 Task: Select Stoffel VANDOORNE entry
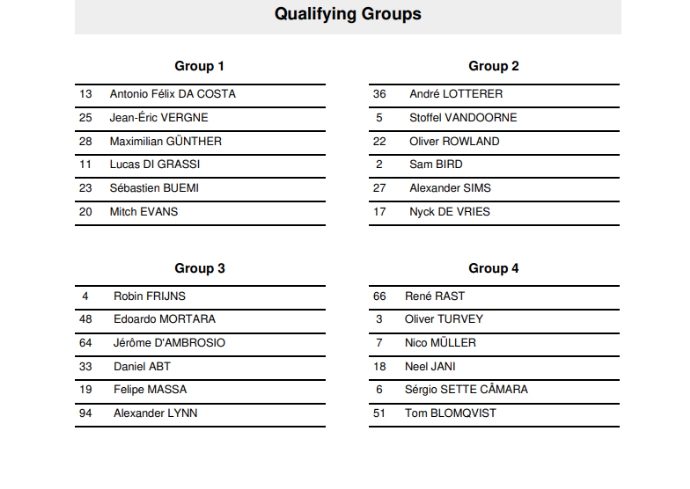click(463, 118)
